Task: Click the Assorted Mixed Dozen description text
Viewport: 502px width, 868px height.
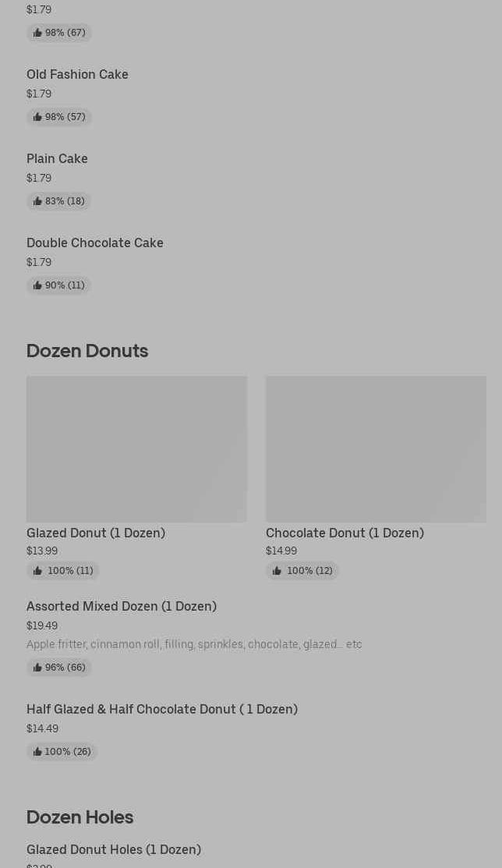Action: [x=194, y=644]
